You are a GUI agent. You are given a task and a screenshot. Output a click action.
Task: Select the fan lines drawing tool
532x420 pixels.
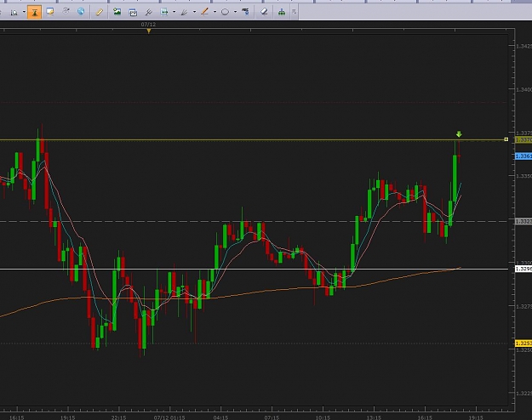pos(184,12)
